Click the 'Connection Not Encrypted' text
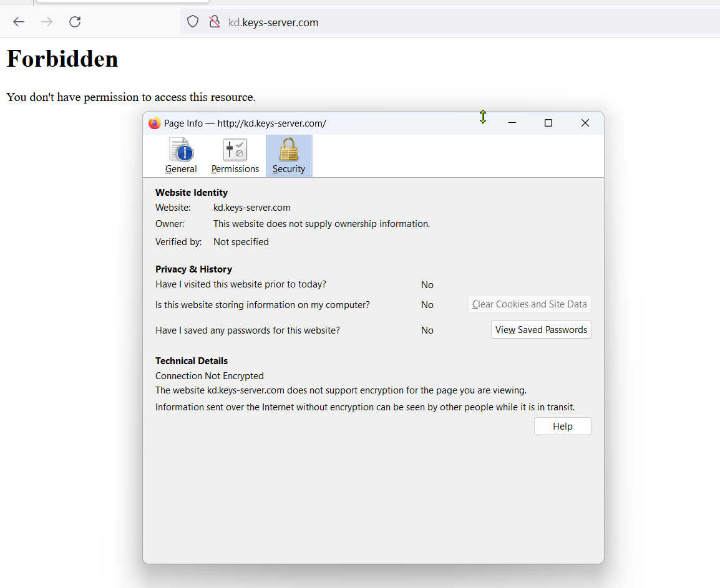The image size is (720, 588). point(210,376)
